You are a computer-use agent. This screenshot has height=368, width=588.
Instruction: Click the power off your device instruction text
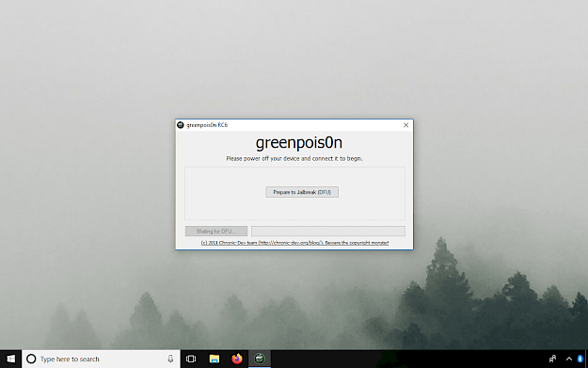coord(294,159)
